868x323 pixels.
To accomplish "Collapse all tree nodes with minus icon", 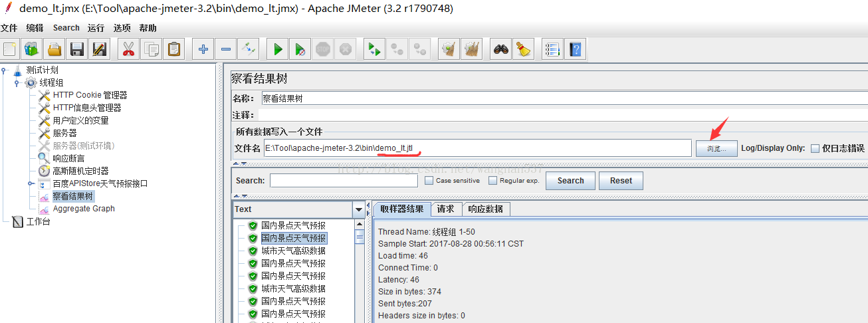I will tap(226, 49).
